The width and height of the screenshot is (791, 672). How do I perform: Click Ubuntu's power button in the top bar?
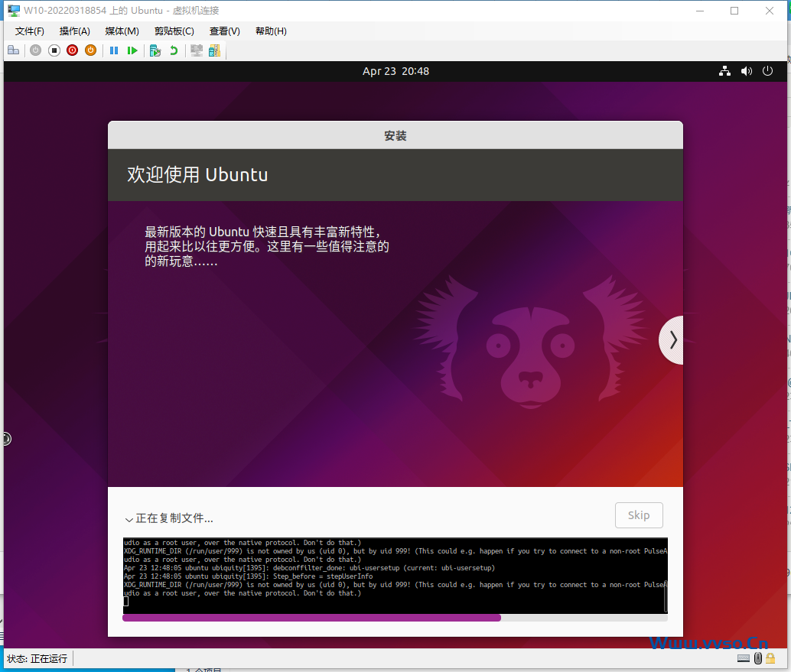pyautogui.click(x=767, y=70)
